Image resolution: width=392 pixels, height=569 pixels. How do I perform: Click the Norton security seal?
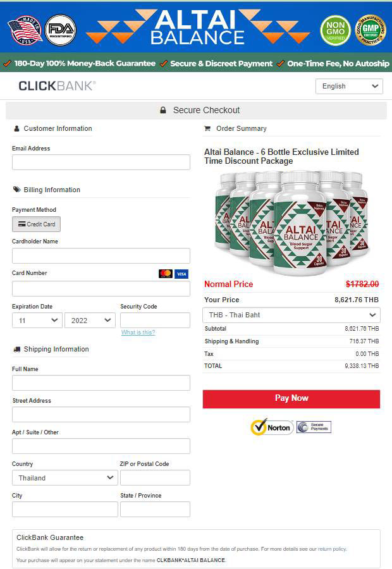(271, 427)
